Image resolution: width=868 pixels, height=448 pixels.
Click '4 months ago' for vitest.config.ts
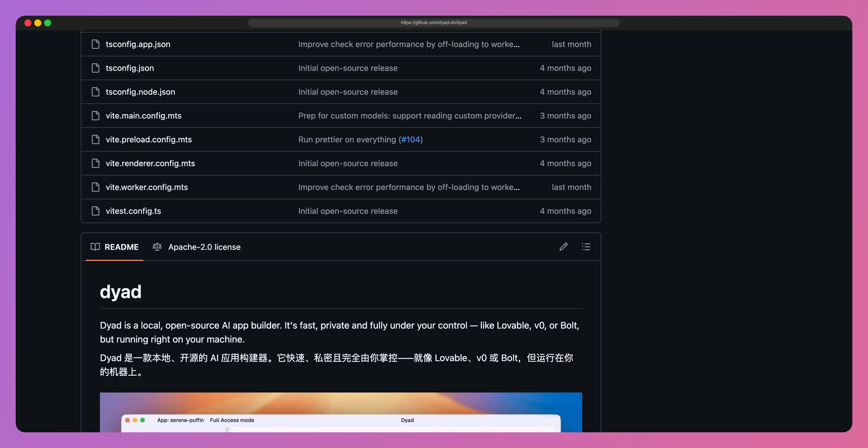click(x=565, y=211)
